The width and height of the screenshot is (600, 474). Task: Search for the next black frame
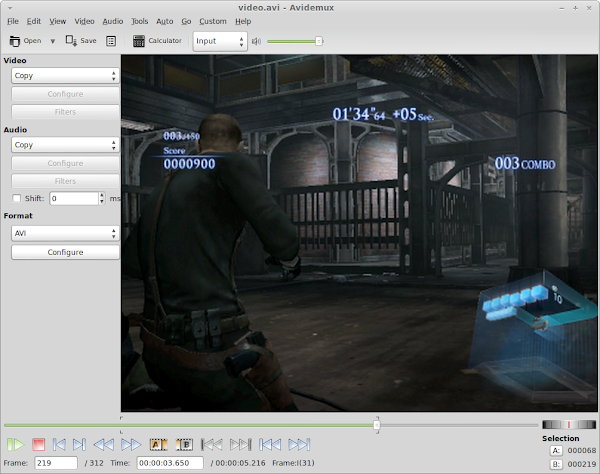click(x=240, y=445)
